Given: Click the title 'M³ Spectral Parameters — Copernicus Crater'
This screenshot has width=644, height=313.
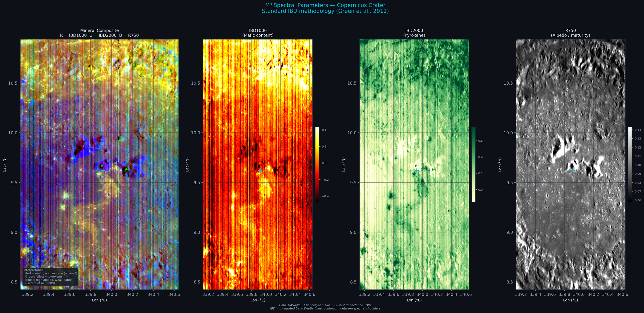Looking at the screenshot, I should [325, 5].
